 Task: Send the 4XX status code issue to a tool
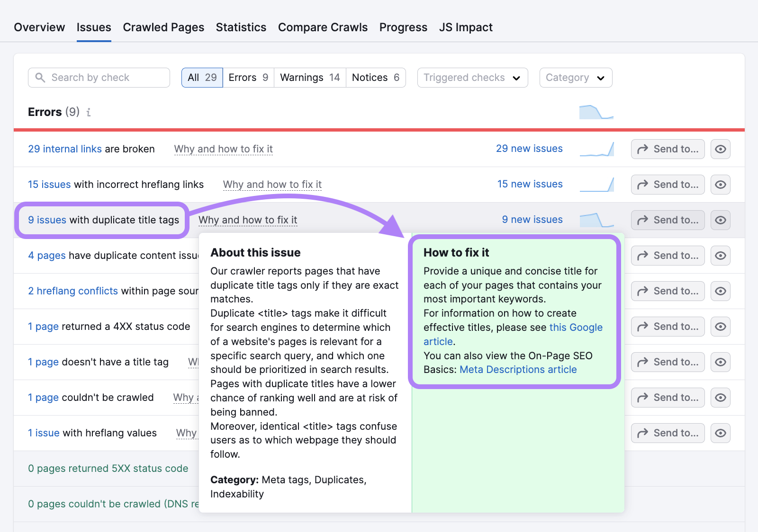click(x=668, y=327)
